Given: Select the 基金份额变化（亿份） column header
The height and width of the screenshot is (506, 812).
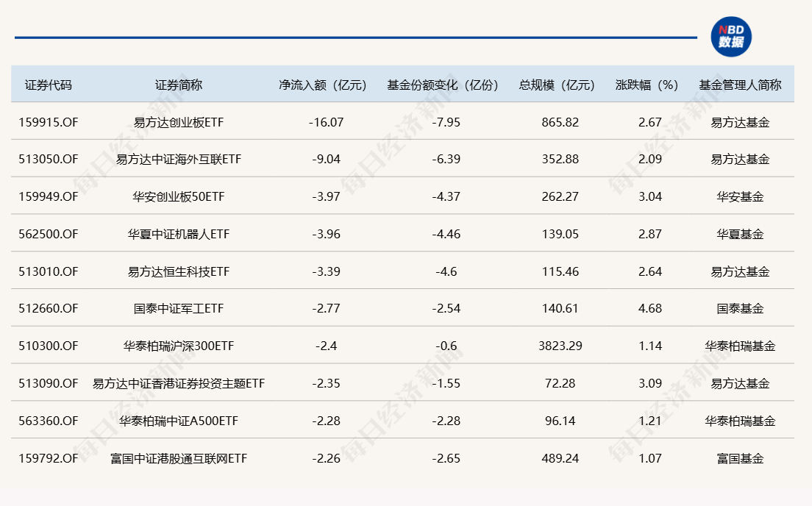Looking at the screenshot, I should (443, 85).
